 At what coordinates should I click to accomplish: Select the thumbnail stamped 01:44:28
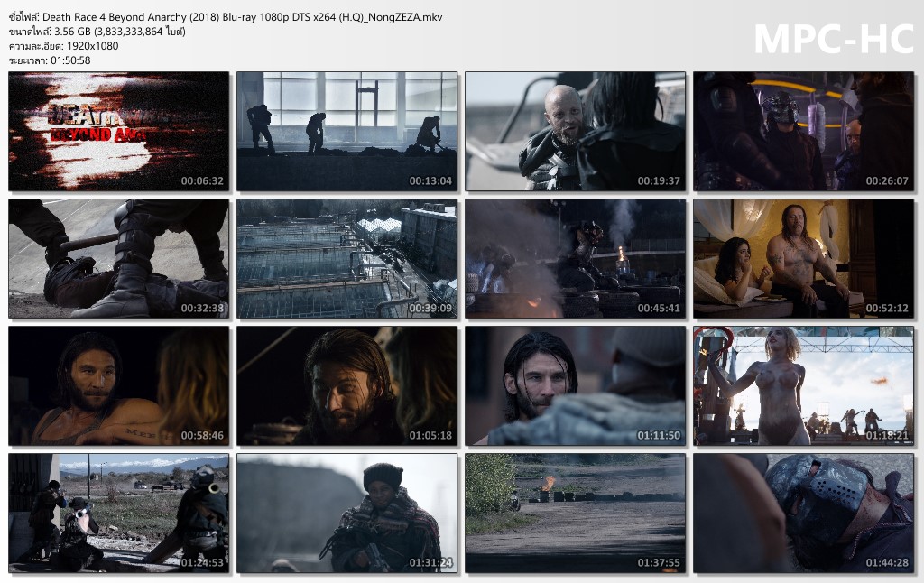tap(804, 514)
